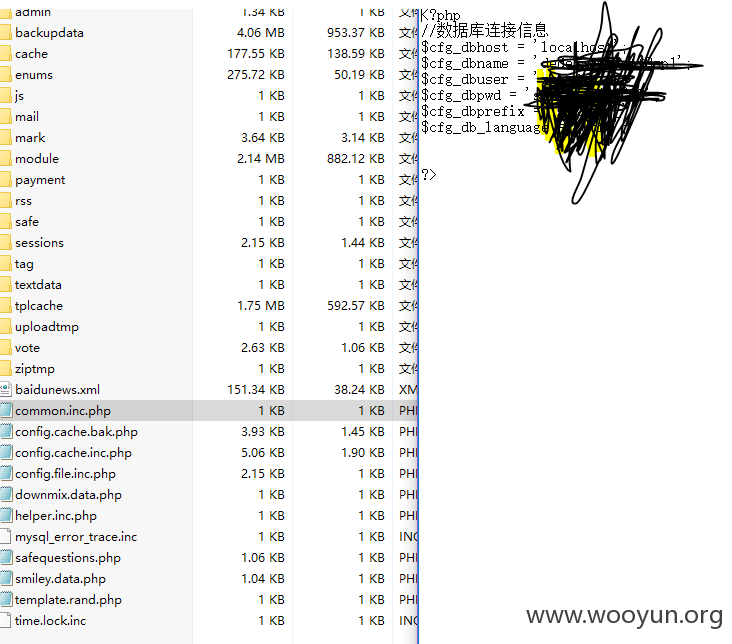732x644 pixels.
Task: Select the payment folder name
Action: tap(40, 180)
